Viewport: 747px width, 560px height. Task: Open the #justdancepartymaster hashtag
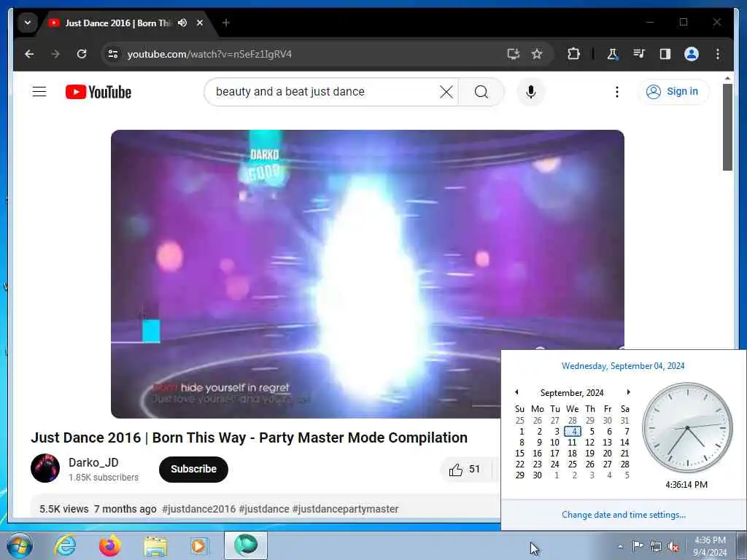(x=345, y=509)
